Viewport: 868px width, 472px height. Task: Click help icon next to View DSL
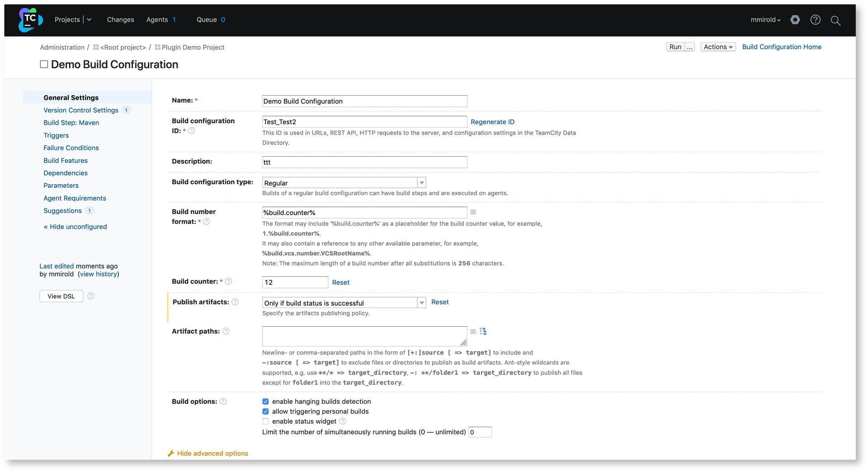(x=91, y=296)
